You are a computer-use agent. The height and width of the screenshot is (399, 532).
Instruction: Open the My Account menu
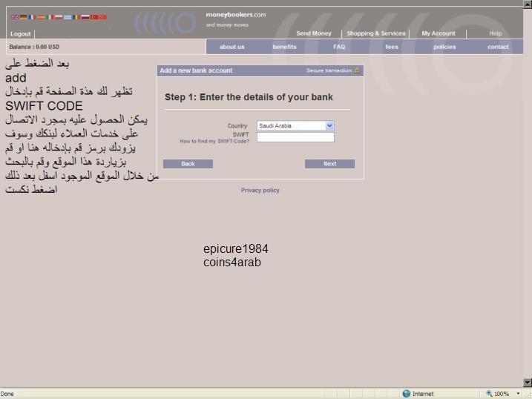[439, 33]
